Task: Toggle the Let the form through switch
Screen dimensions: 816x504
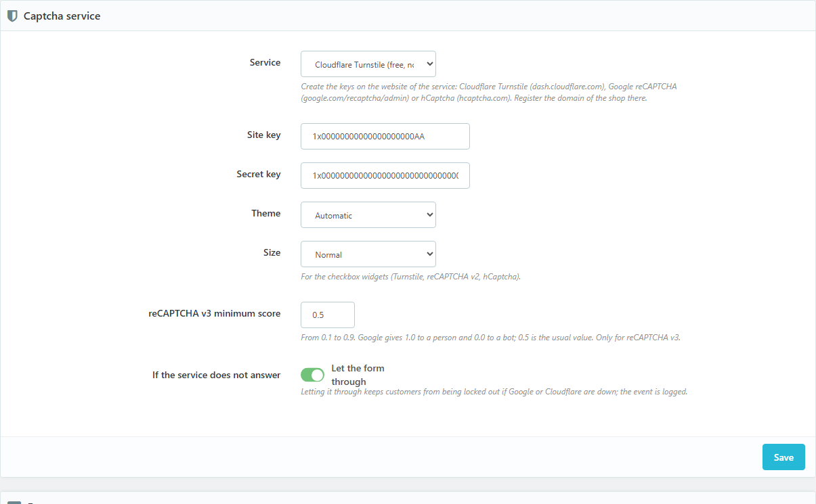Action: click(313, 375)
